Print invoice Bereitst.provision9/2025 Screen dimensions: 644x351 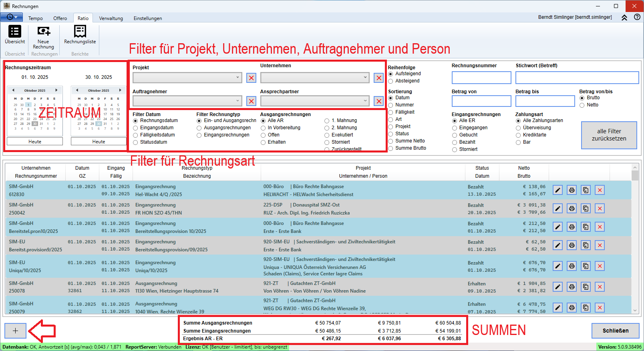pos(572,245)
